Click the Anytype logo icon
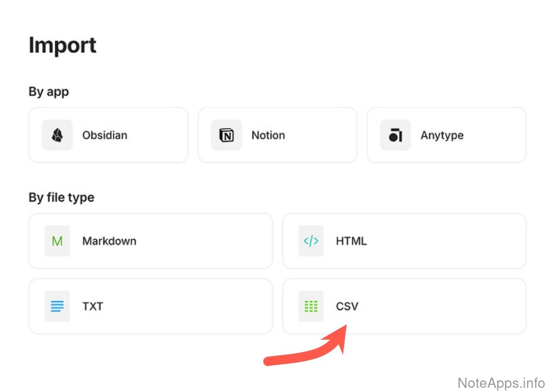Screen dimensions: 546x392 pyautogui.click(x=395, y=135)
